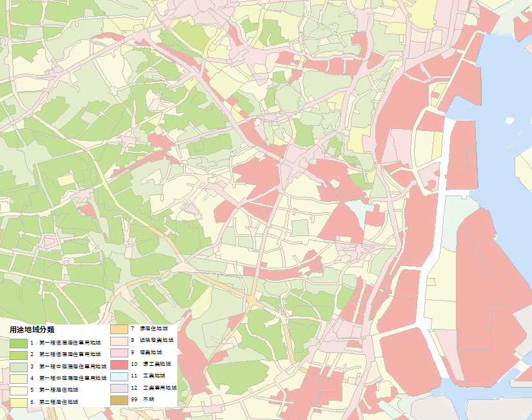Click the 第二種住居地域 legend label

pyautogui.click(x=59, y=402)
